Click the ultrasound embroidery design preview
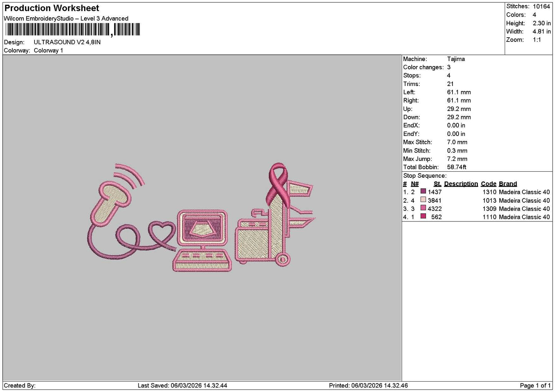The image size is (555, 392). (201, 218)
